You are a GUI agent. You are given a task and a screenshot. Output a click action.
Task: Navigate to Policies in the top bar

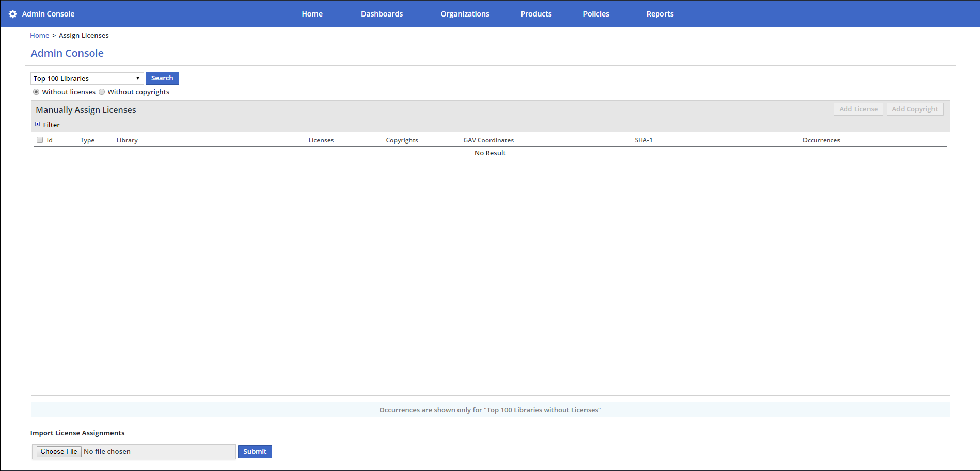(596, 14)
